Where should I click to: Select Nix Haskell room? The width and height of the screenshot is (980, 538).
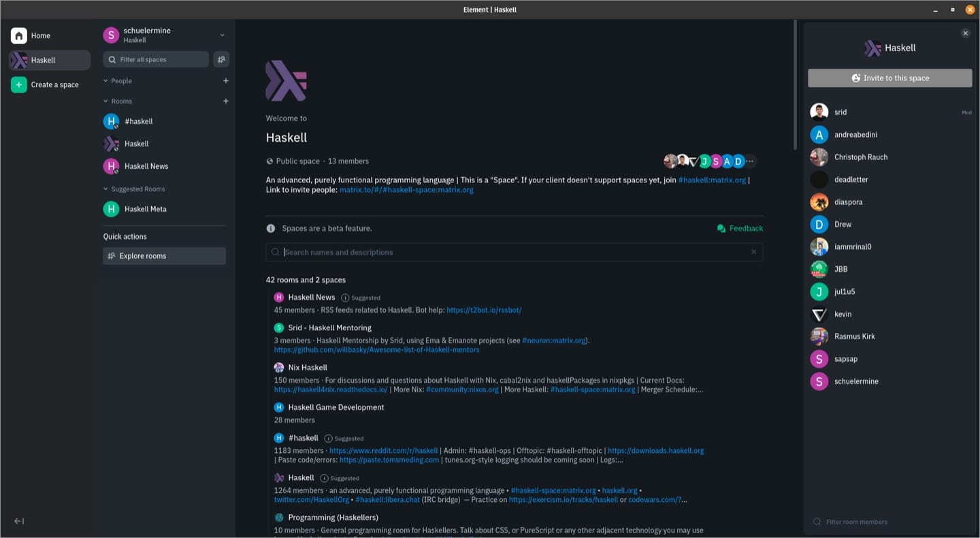[308, 367]
